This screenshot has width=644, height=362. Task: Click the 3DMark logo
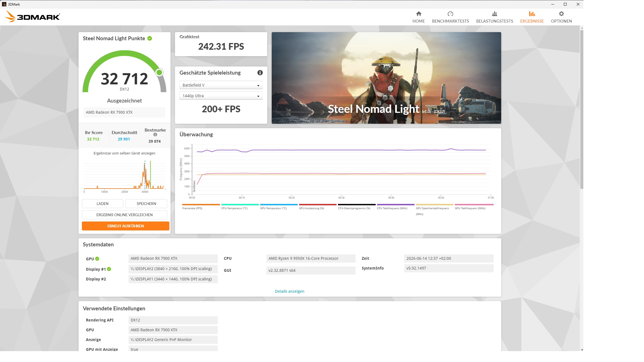tap(32, 16)
